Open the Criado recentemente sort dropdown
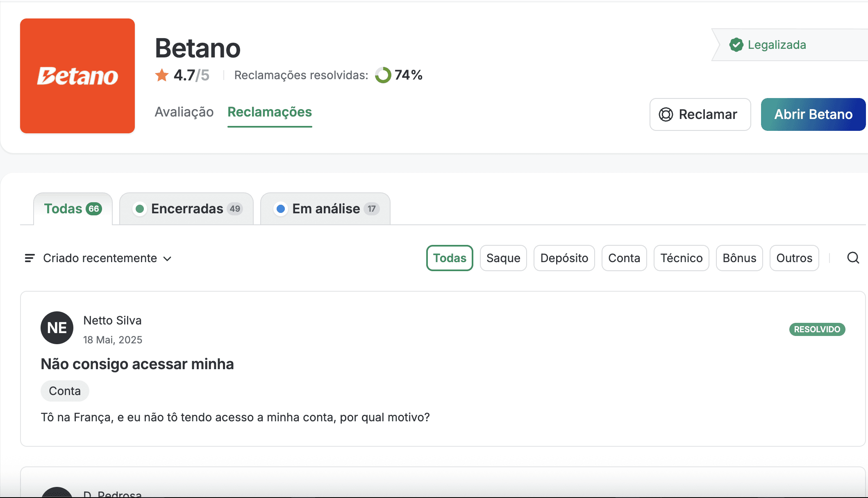Screen dimensions: 868x498 click(x=98, y=258)
